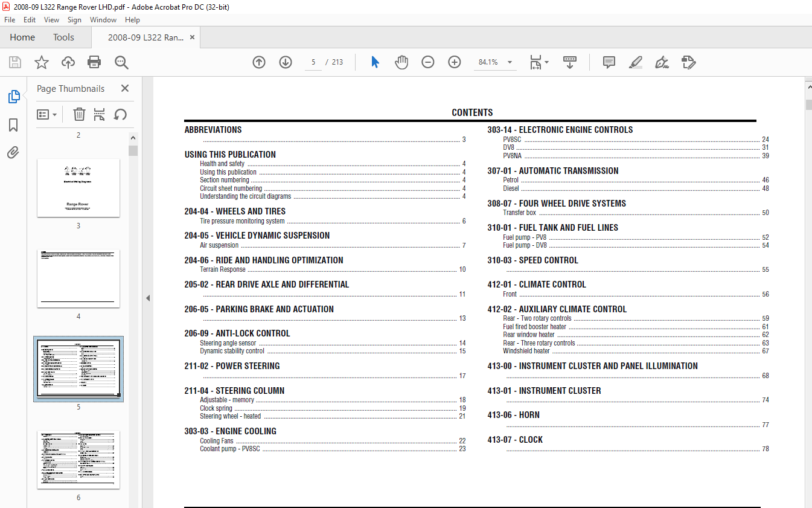
Task: Add a sticky note comment
Action: pos(609,62)
